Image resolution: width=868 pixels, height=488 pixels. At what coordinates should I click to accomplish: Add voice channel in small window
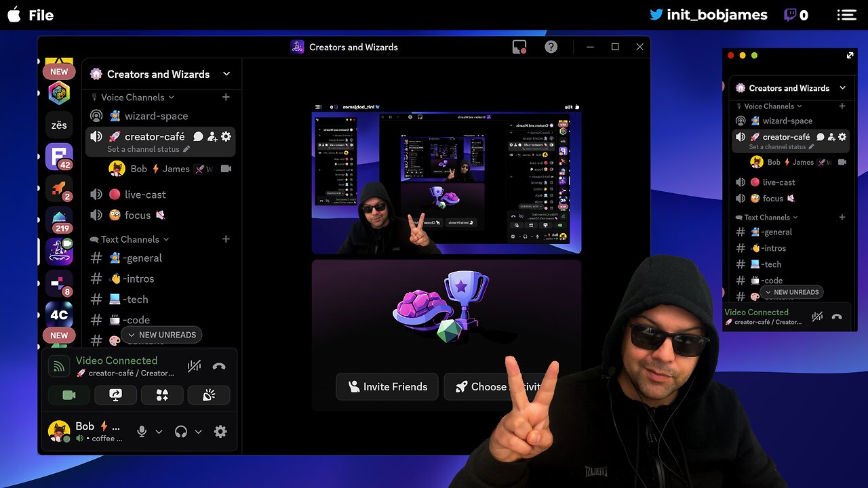tap(842, 106)
